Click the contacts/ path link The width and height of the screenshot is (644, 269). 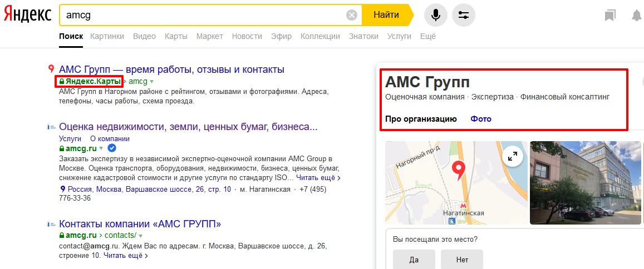(120, 236)
